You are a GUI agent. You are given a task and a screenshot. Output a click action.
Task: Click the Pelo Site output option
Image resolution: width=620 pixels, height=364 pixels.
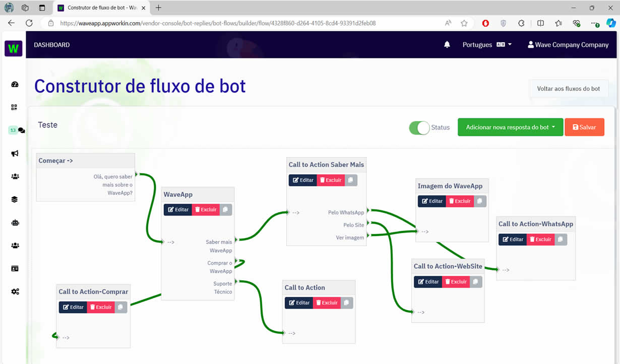tap(353, 225)
